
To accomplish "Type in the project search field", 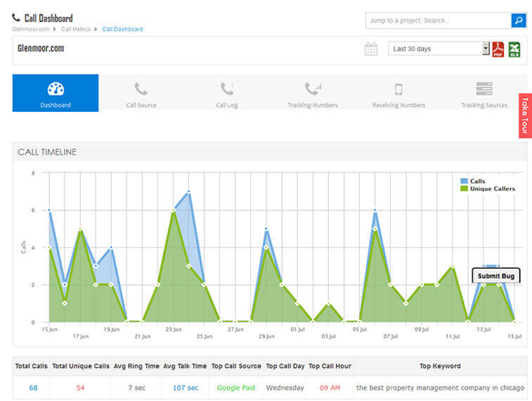I will click(x=437, y=20).
